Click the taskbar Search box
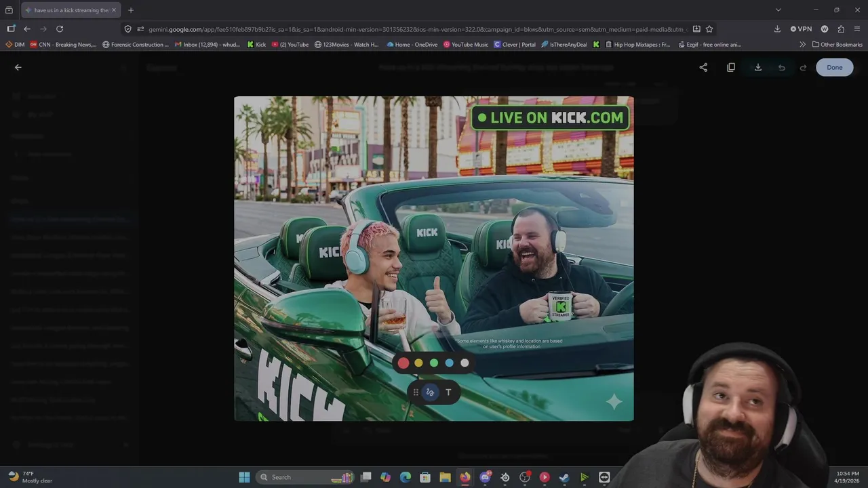 [305, 477]
